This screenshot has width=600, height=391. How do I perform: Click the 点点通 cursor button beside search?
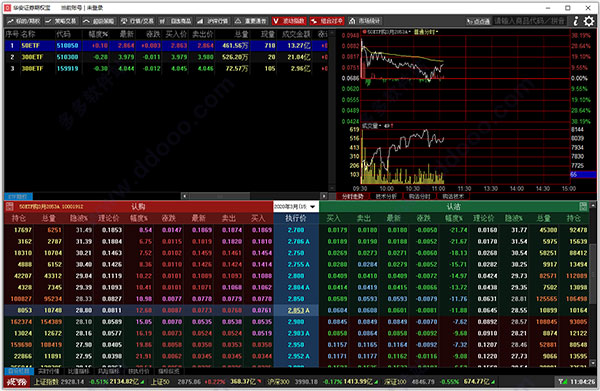coord(478,21)
